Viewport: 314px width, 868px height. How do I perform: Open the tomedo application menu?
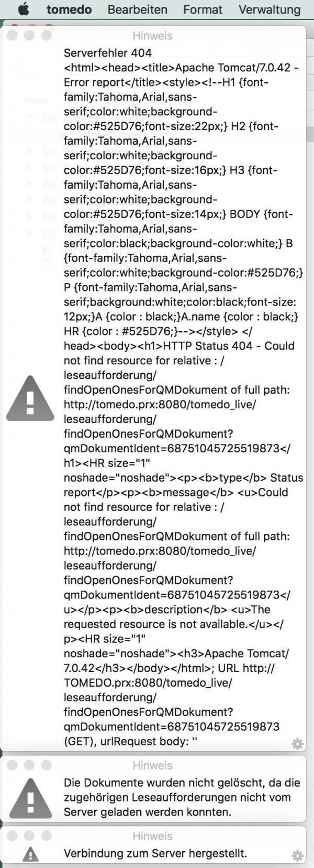tap(69, 9)
